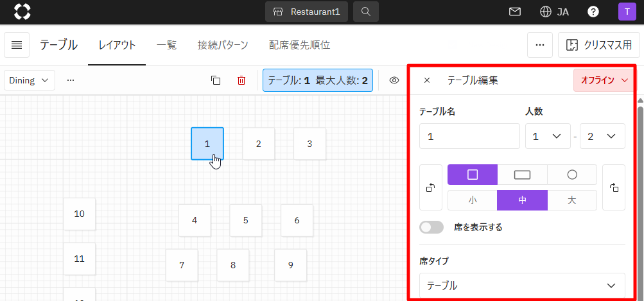Screen dimensions: 644x301
Task: Click the テーブル: 1 最大人数: 2 summary badge
Action: 318,80
